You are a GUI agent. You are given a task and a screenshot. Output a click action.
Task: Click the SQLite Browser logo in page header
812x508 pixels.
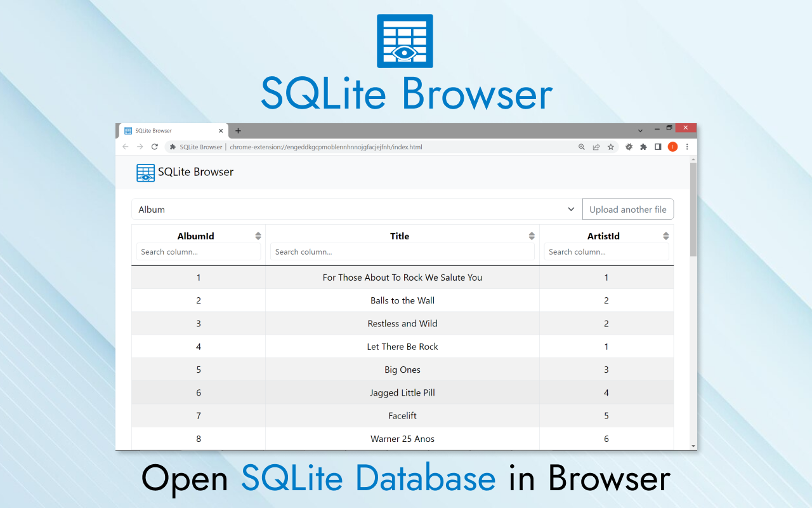(x=146, y=173)
